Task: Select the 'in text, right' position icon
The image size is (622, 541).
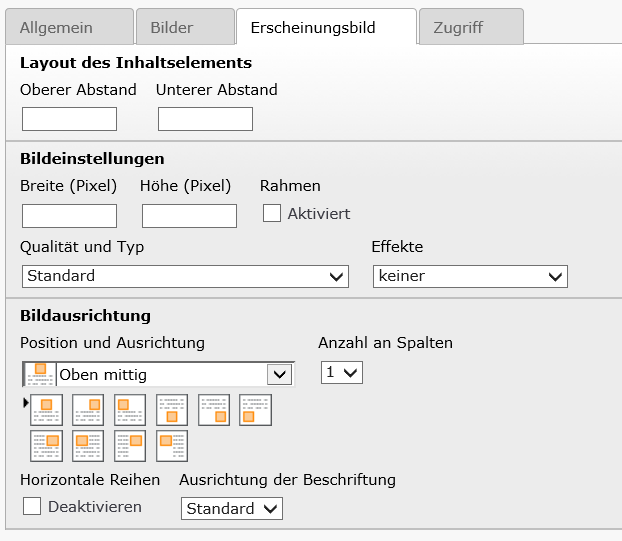Action: tap(46, 446)
